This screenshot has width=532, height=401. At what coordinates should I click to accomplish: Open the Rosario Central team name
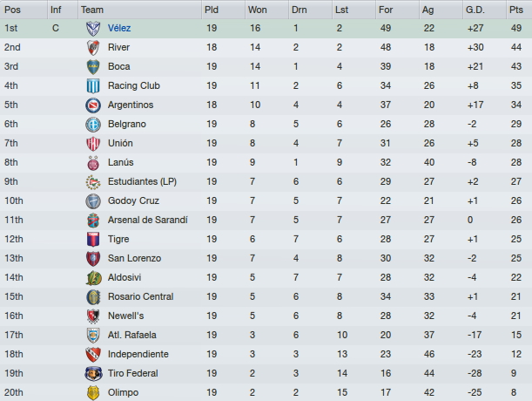point(140,296)
